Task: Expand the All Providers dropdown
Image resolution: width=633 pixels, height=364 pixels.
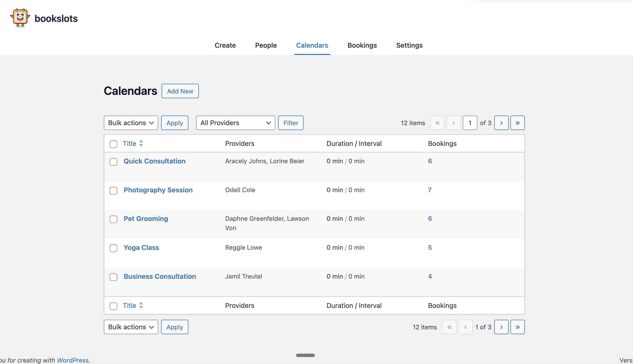Action: tap(235, 123)
